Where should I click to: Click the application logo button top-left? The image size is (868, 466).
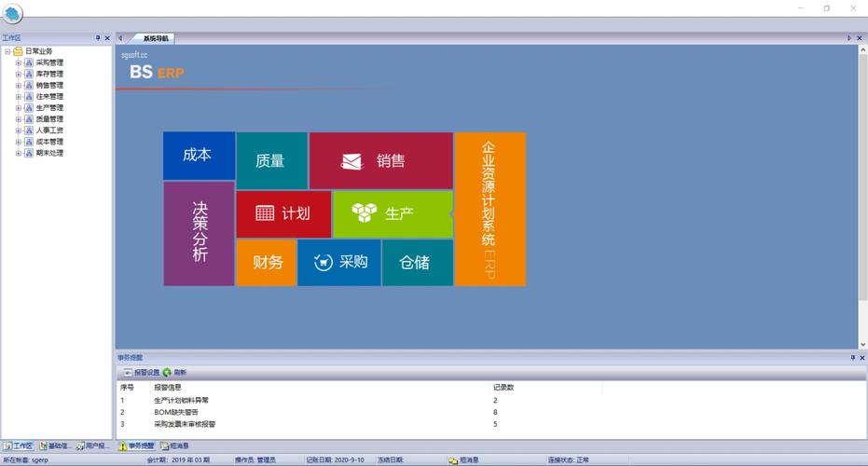(x=12, y=13)
